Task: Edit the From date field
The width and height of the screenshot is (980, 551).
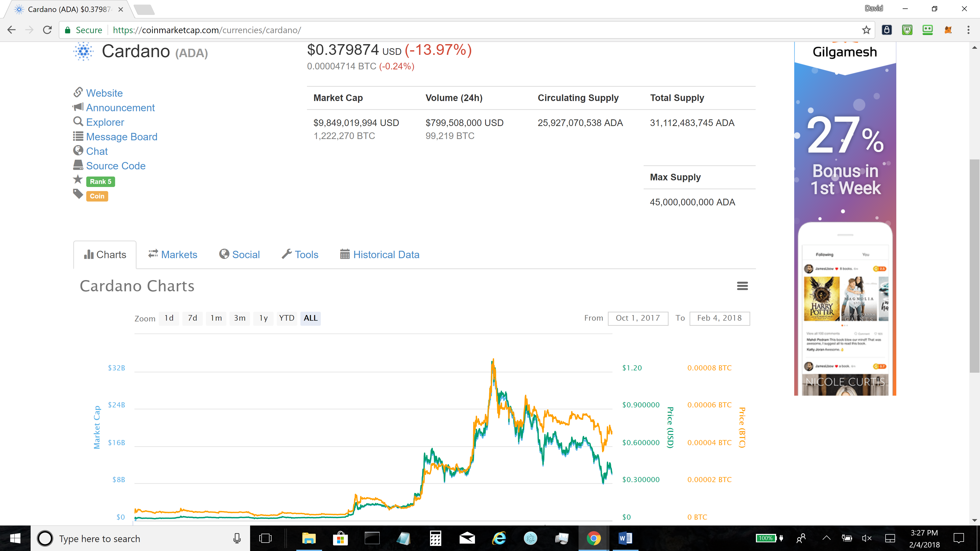Action: pos(638,318)
